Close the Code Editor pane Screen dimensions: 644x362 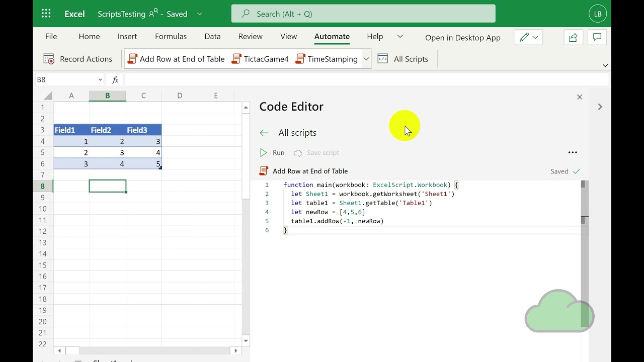coord(580,97)
